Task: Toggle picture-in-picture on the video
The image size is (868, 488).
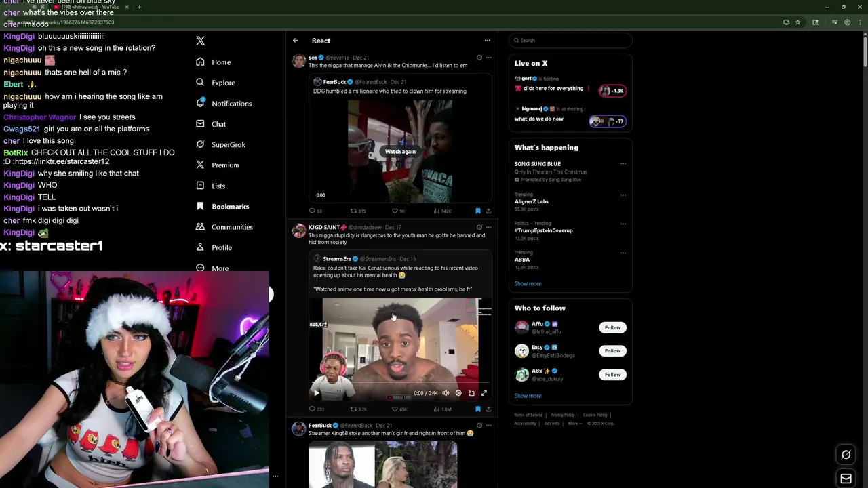Action: pos(471,393)
